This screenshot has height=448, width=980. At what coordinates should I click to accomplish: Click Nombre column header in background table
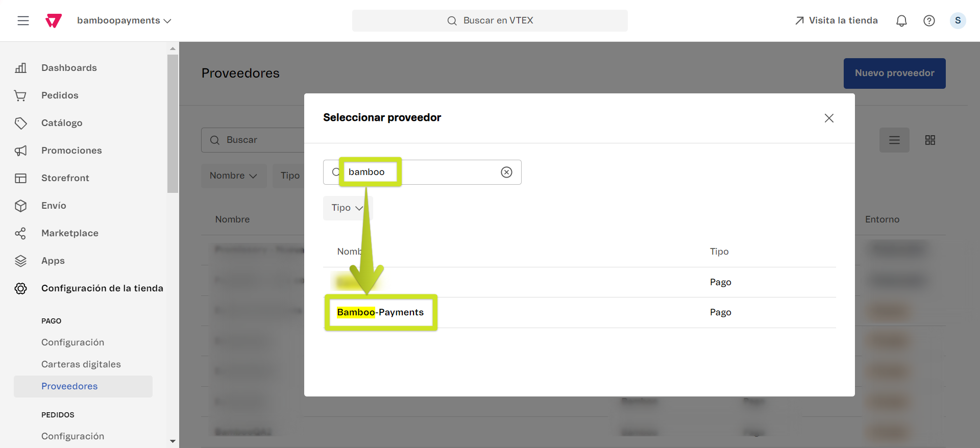click(x=232, y=219)
